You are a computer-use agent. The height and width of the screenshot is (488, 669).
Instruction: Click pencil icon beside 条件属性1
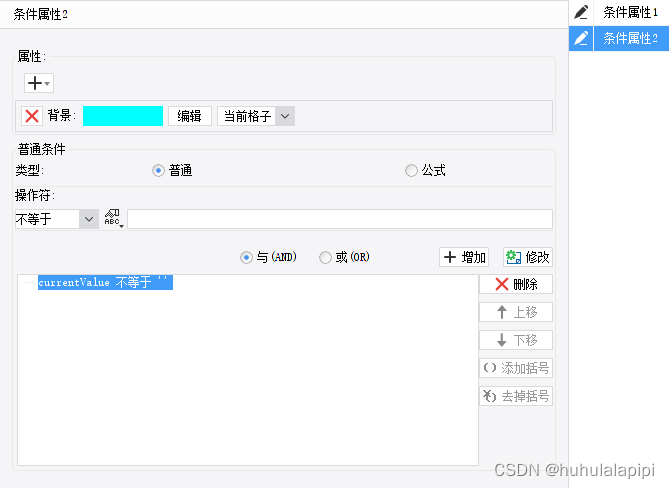click(x=581, y=13)
